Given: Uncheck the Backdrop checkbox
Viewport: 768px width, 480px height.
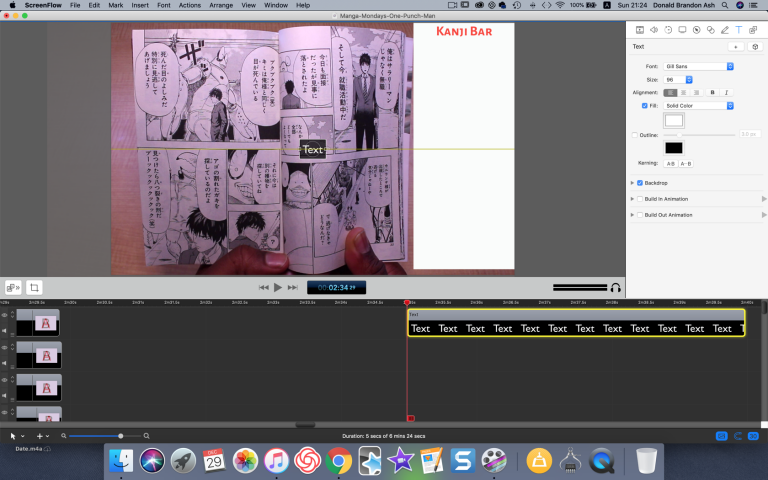Looking at the screenshot, I should pyautogui.click(x=640, y=183).
